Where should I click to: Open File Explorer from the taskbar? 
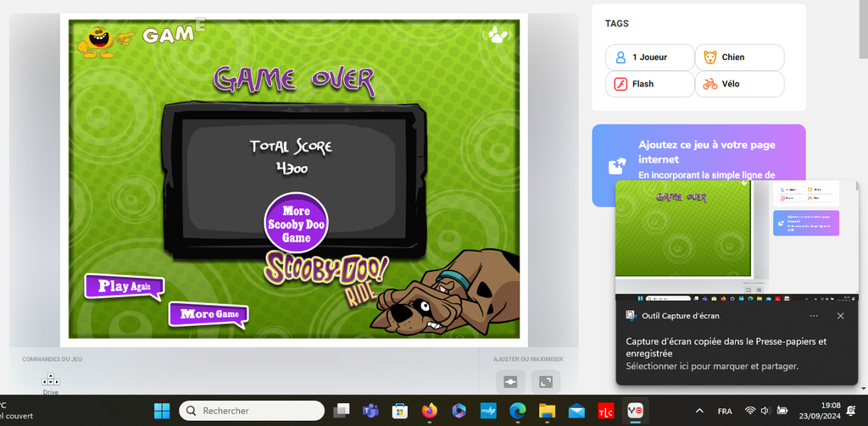pyautogui.click(x=547, y=411)
